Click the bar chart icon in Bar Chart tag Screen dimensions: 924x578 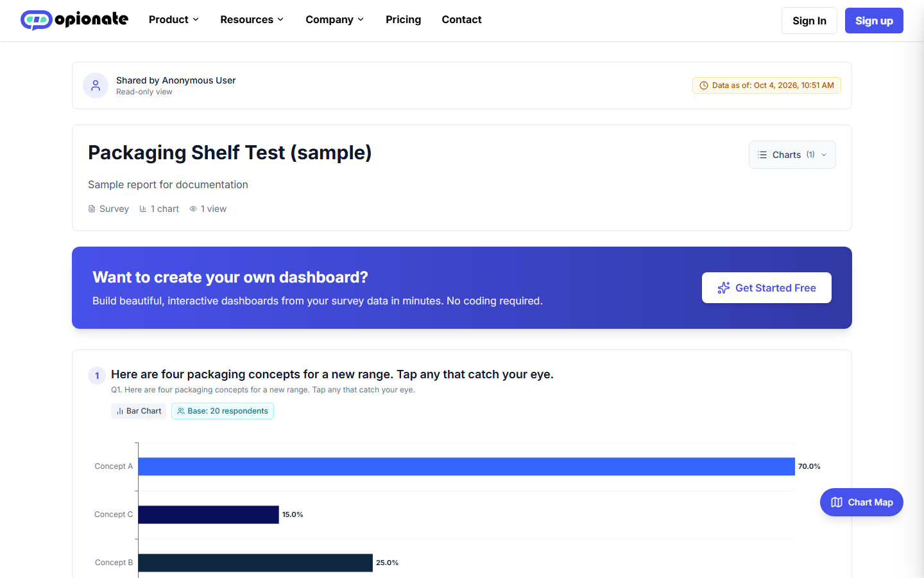point(120,411)
